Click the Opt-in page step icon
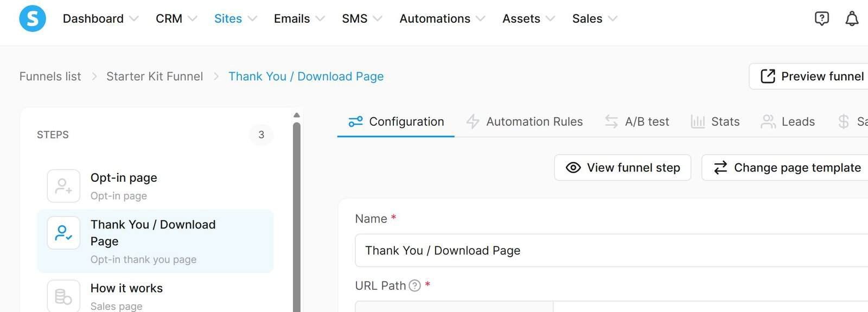The height and width of the screenshot is (312, 868). [63, 186]
